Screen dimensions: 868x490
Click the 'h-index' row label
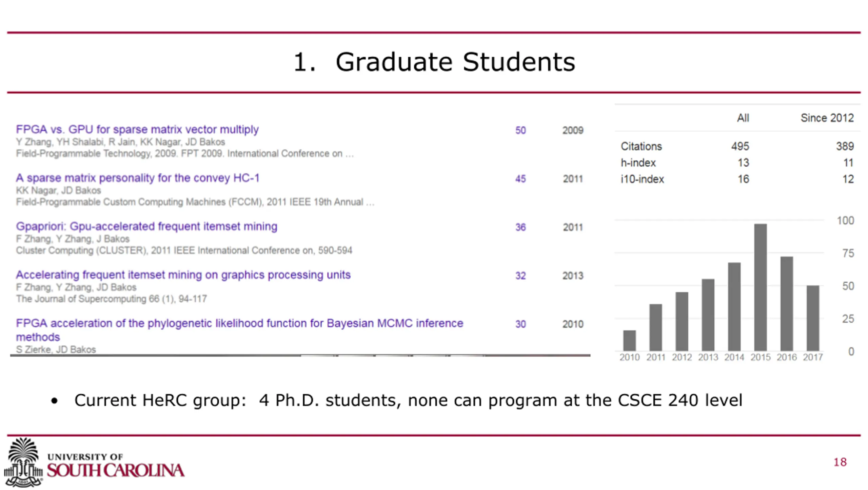638,163
